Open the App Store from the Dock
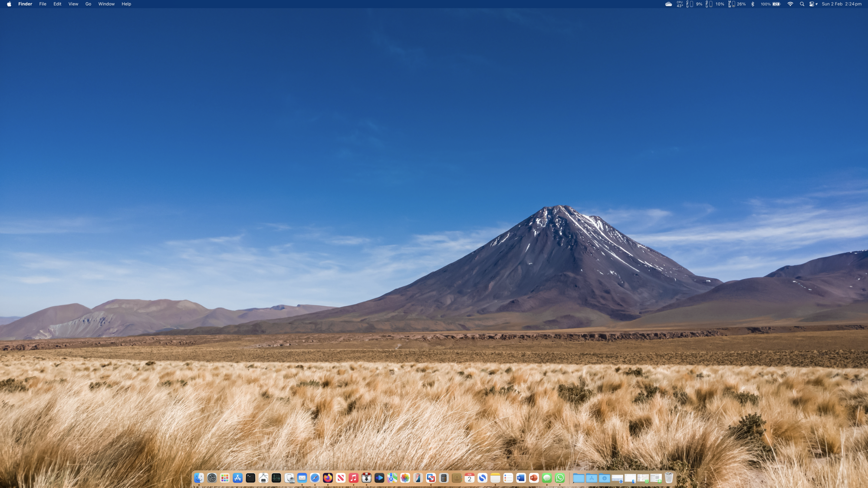Viewport: 868px width, 488px height. (238, 478)
